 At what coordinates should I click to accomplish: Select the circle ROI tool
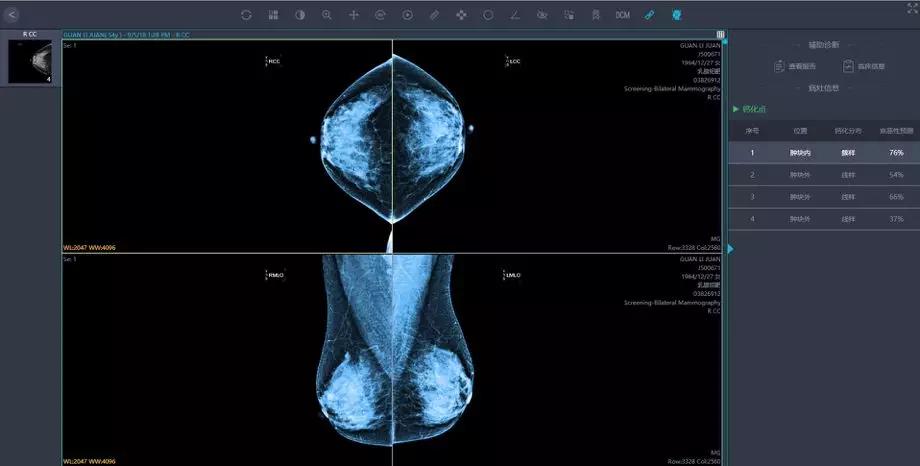(x=488, y=15)
